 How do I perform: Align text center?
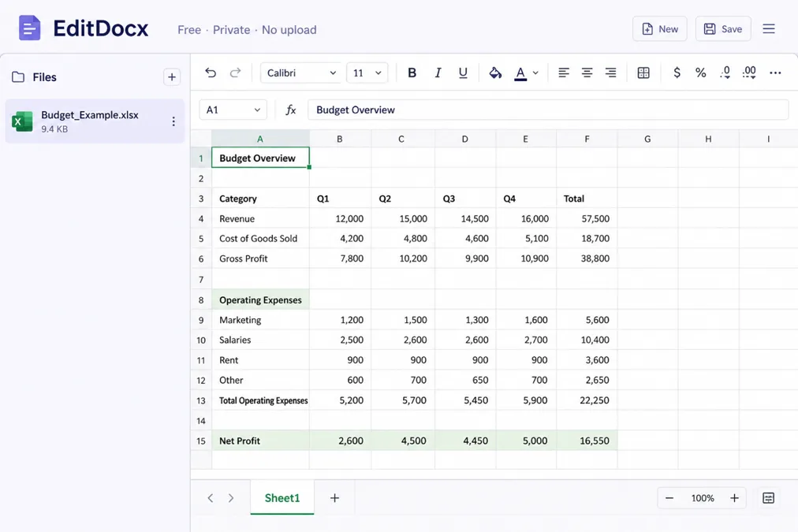587,73
